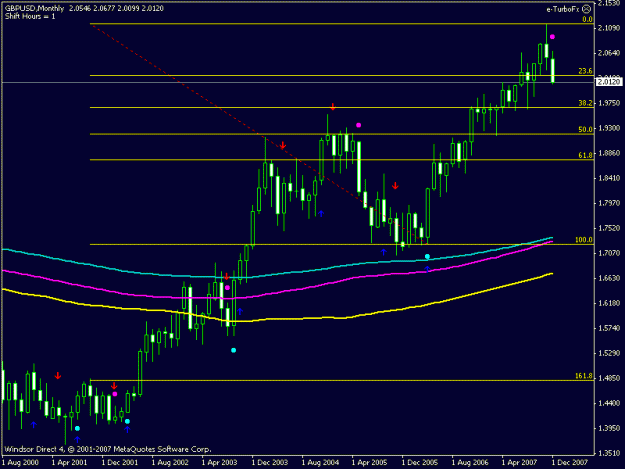Image resolution: width=625 pixels, height=469 pixels.
Task: Select the 23.6 Fibonacci level label
Action: click(x=585, y=71)
